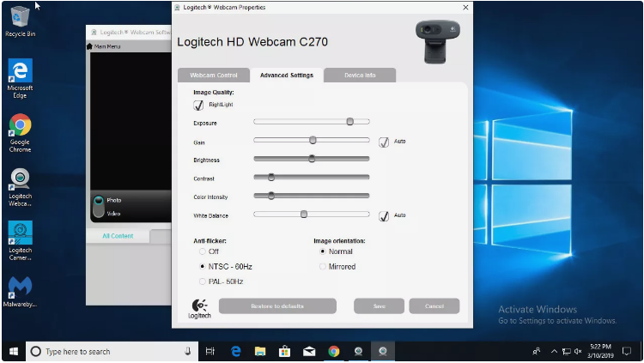Launch Chrome from the taskbar

334,352
